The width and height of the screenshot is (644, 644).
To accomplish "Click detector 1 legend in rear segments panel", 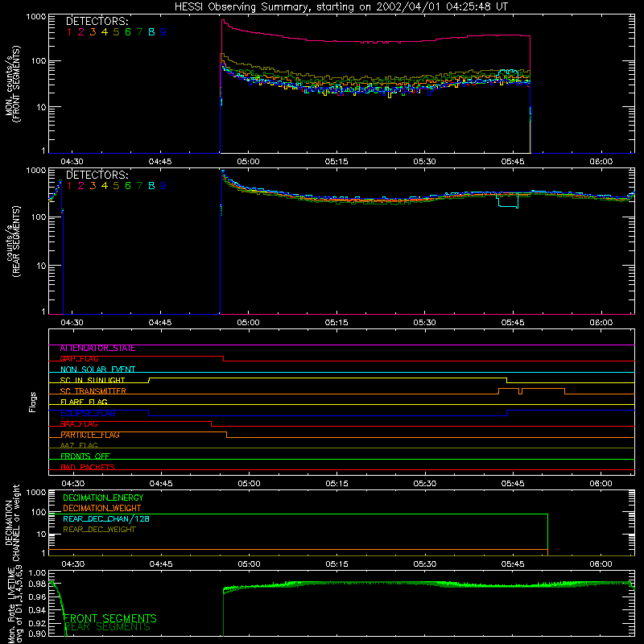I will 69,186.
